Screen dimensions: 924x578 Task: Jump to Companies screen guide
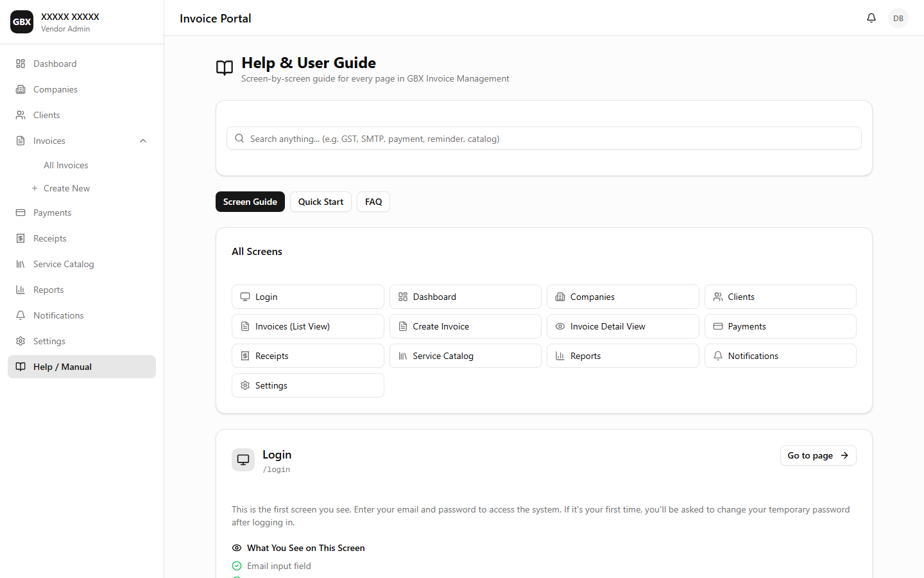[623, 297]
